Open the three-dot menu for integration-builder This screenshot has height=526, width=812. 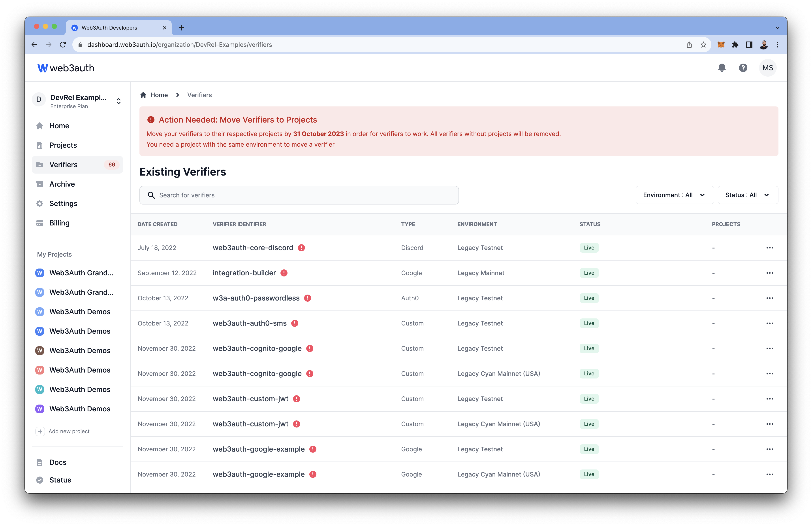point(770,273)
